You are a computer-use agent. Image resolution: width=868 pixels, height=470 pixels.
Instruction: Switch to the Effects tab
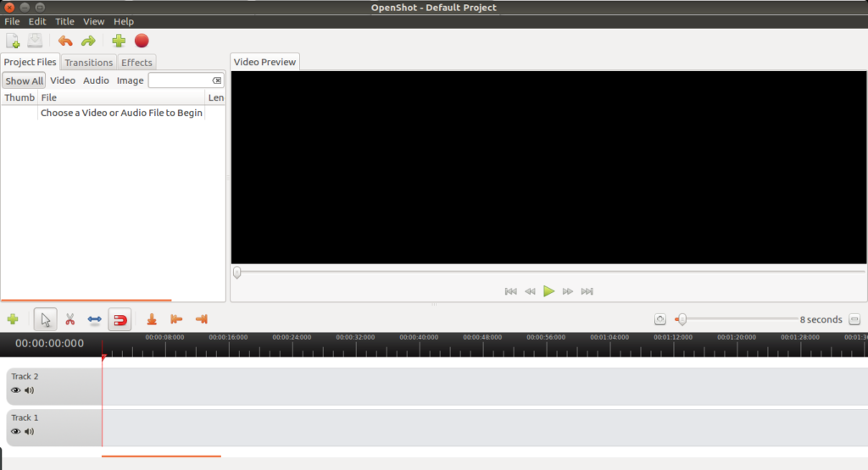pyautogui.click(x=136, y=63)
